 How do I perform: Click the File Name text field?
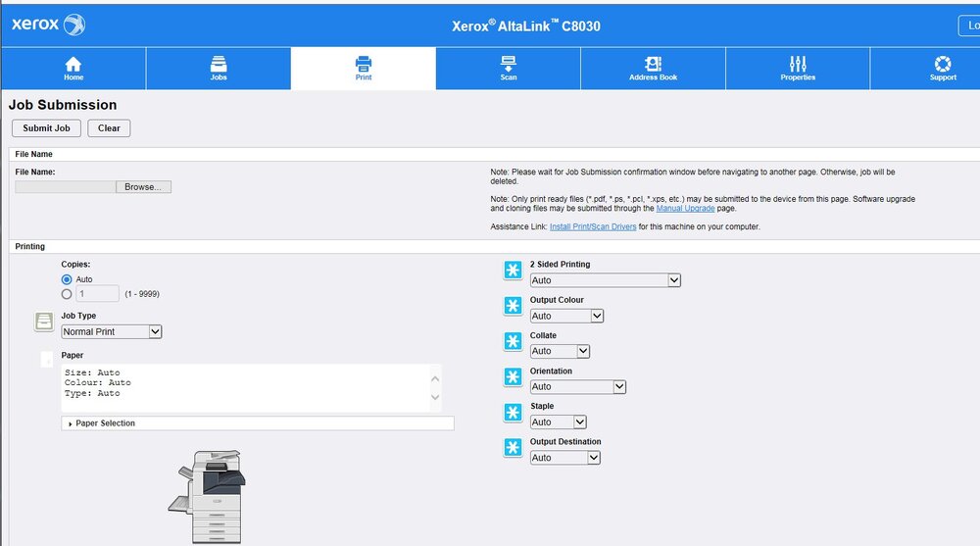pos(66,187)
